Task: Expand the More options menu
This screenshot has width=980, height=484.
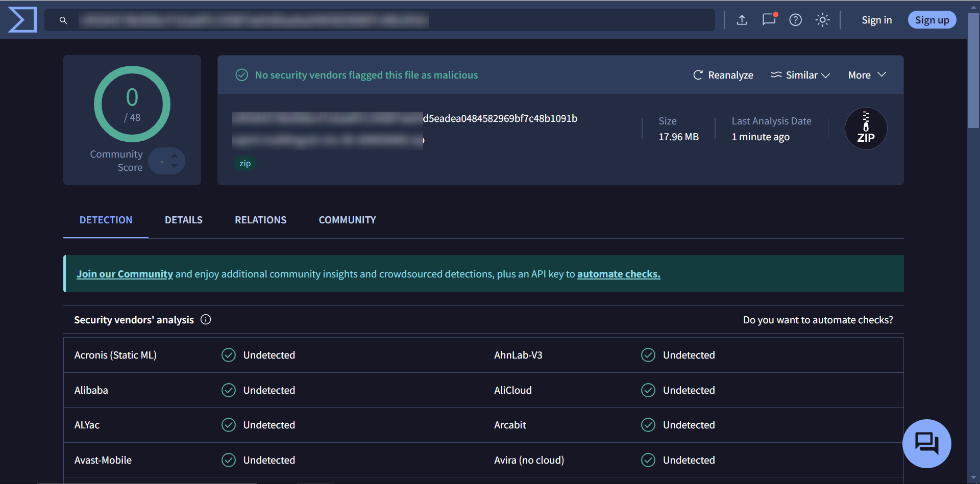Action: [866, 75]
